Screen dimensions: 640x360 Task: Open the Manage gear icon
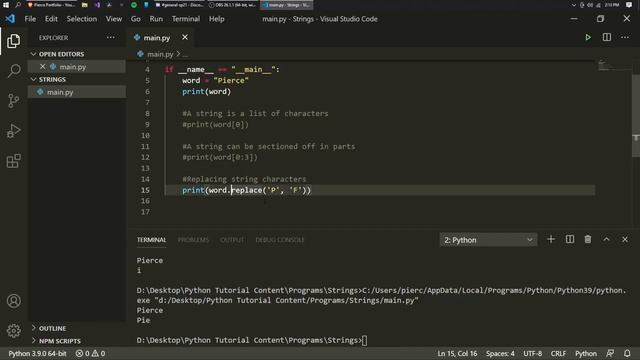(x=13, y=330)
